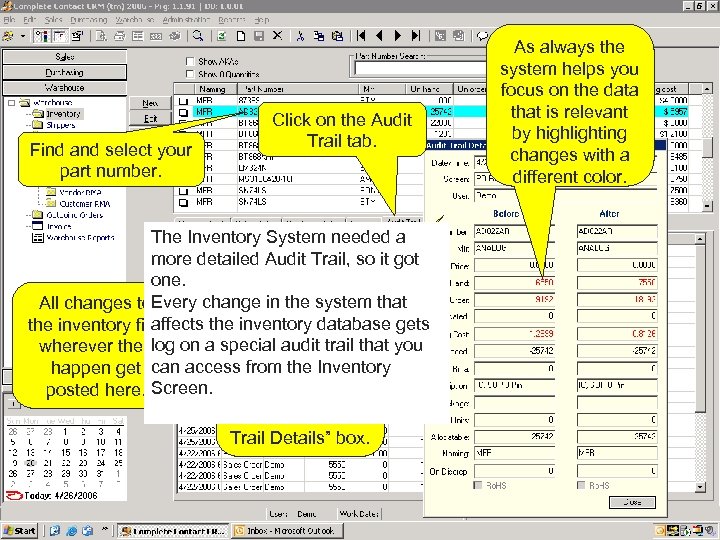Tick the row checkbox of highlighted MFR row
The width and height of the screenshot is (720, 540).
183,112
